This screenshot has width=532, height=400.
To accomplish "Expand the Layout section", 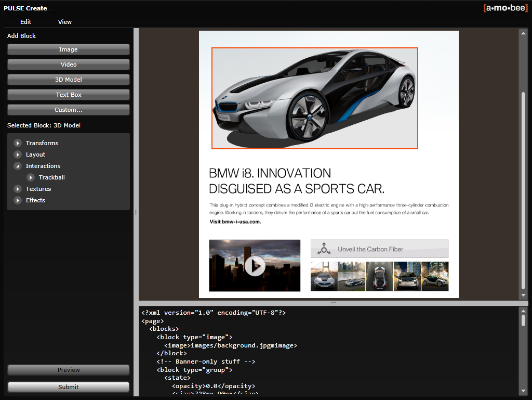I will pyautogui.click(x=18, y=154).
